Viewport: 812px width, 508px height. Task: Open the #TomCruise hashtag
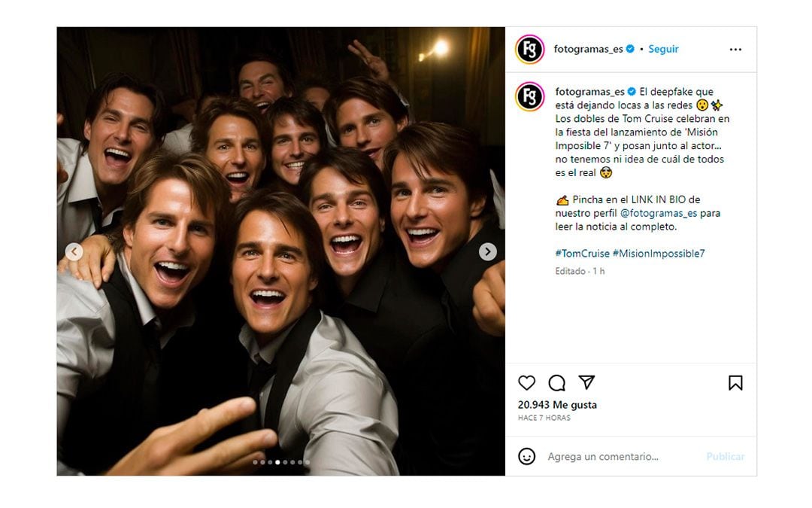(582, 254)
